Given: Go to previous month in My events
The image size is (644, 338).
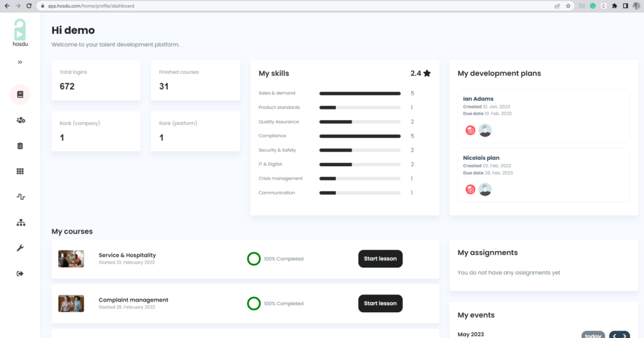Looking at the screenshot, I should pos(614,335).
